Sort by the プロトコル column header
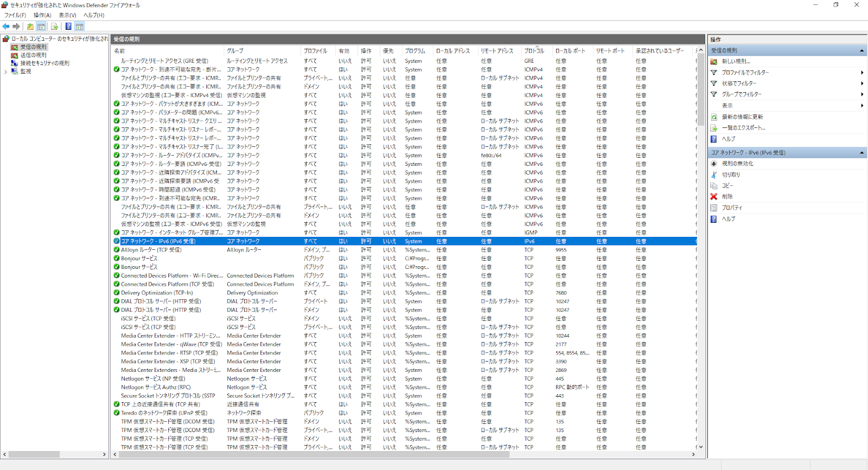868x470 pixels. click(x=537, y=51)
